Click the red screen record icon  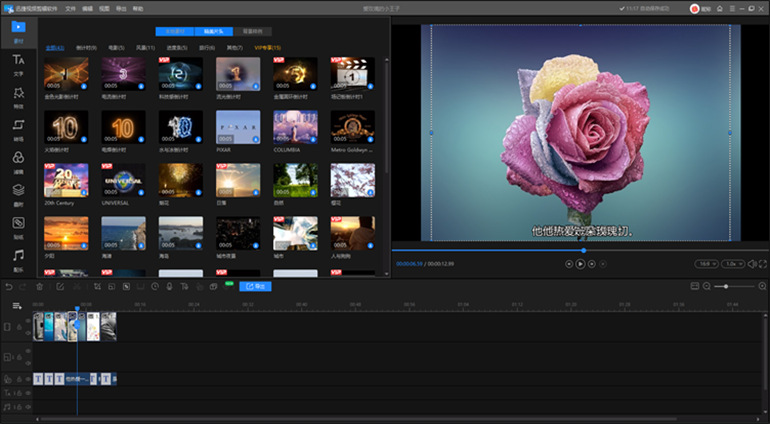pyautogui.click(x=694, y=9)
